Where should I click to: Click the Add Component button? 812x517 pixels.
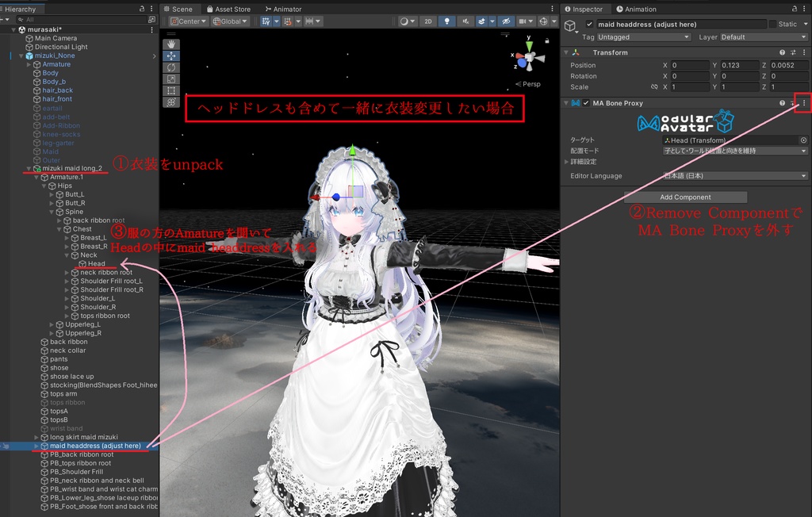pos(685,197)
